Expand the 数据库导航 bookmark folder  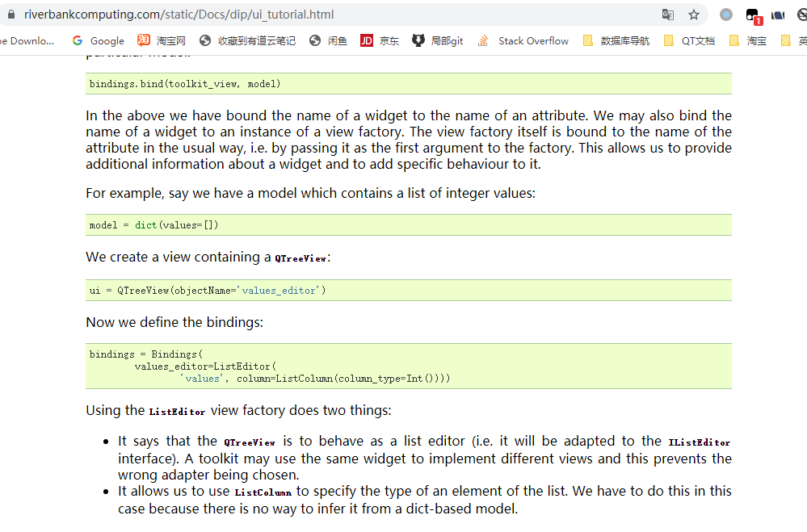pos(616,40)
